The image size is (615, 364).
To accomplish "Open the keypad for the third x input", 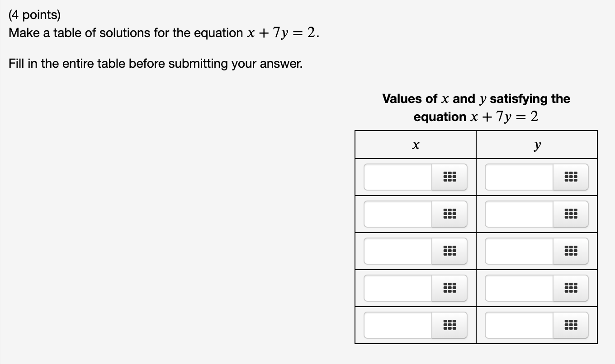I will click(450, 251).
